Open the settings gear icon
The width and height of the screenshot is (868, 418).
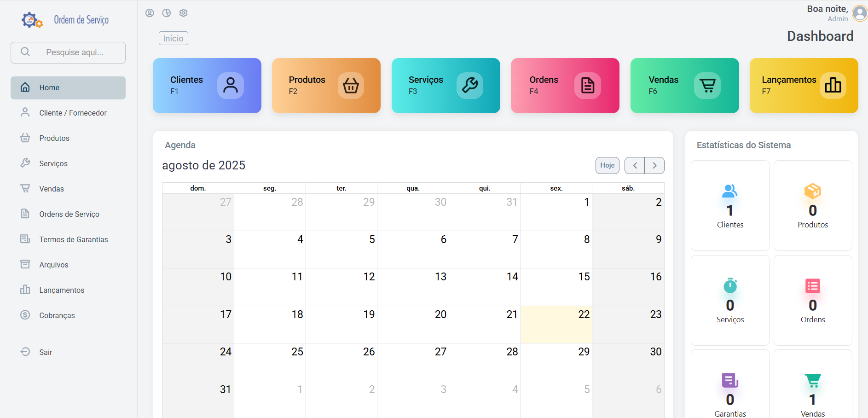coord(183,13)
